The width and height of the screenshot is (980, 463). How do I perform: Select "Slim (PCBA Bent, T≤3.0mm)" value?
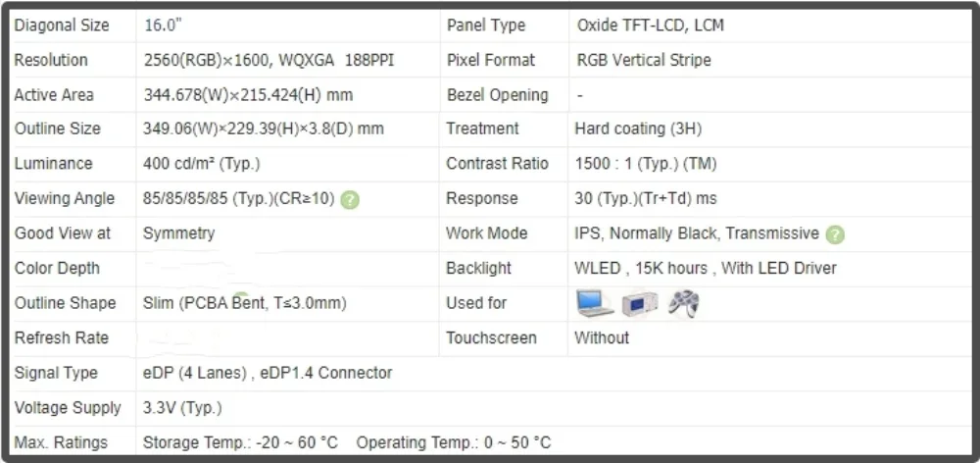pyautogui.click(x=244, y=303)
